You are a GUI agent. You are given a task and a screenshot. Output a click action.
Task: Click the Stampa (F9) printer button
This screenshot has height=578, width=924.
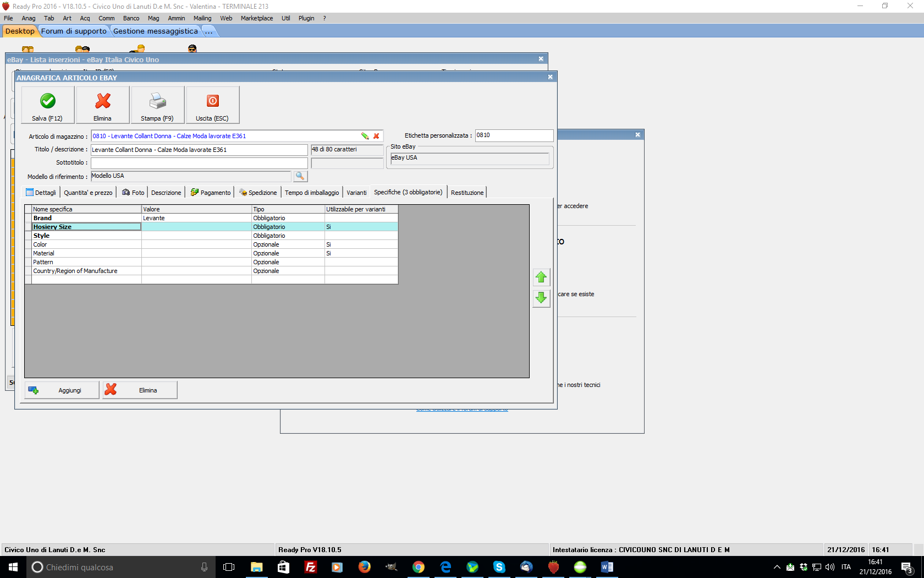[158, 105]
